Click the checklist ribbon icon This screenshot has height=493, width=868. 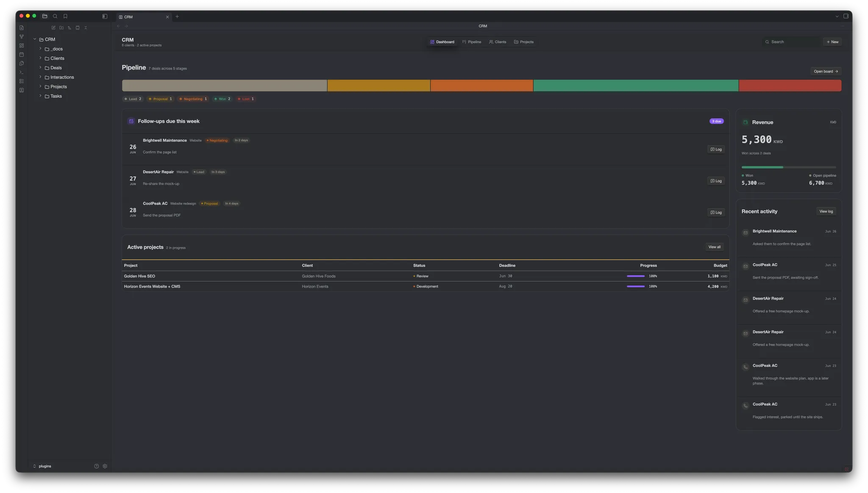[22, 81]
